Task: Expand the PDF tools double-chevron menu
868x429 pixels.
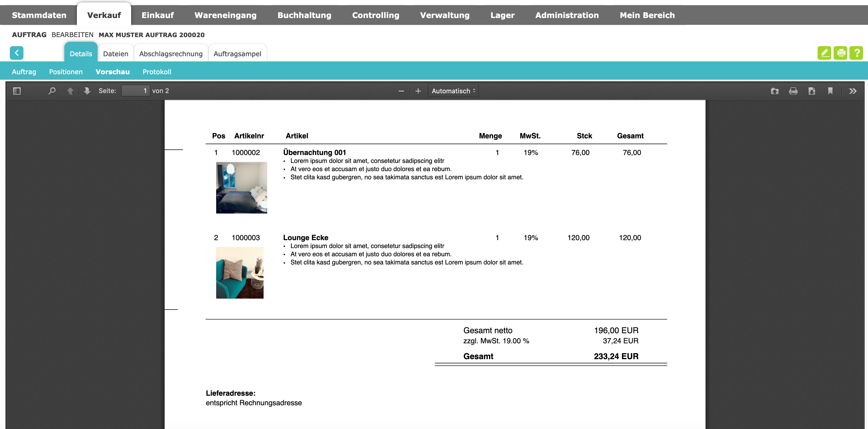Action: [x=853, y=91]
